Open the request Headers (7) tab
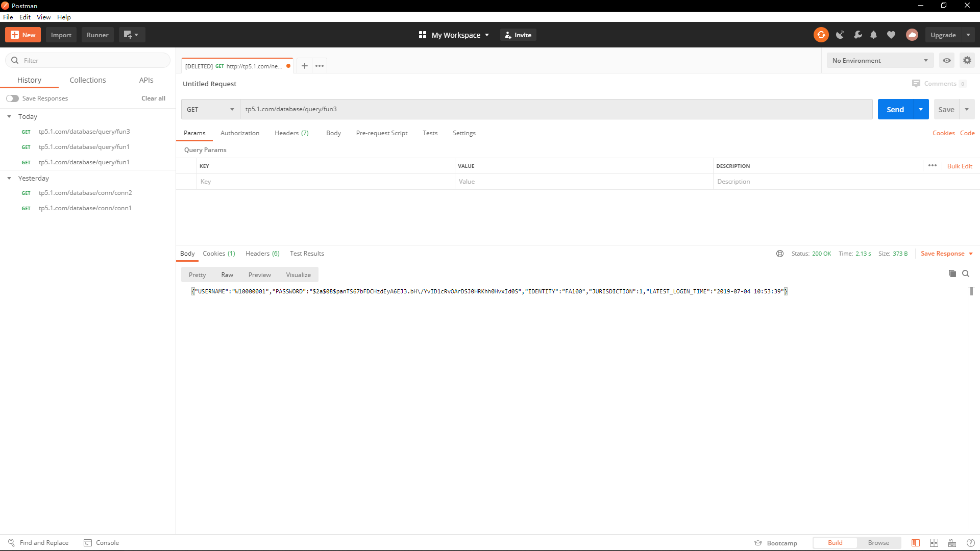This screenshot has width=980, height=551. (291, 133)
